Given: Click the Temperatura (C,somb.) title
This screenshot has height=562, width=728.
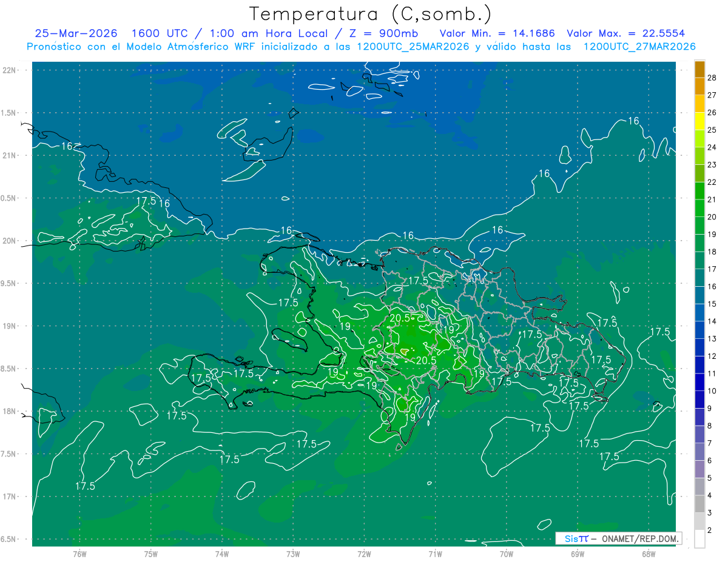Looking at the screenshot, I should pyautogui.click(x=370, y=14).
